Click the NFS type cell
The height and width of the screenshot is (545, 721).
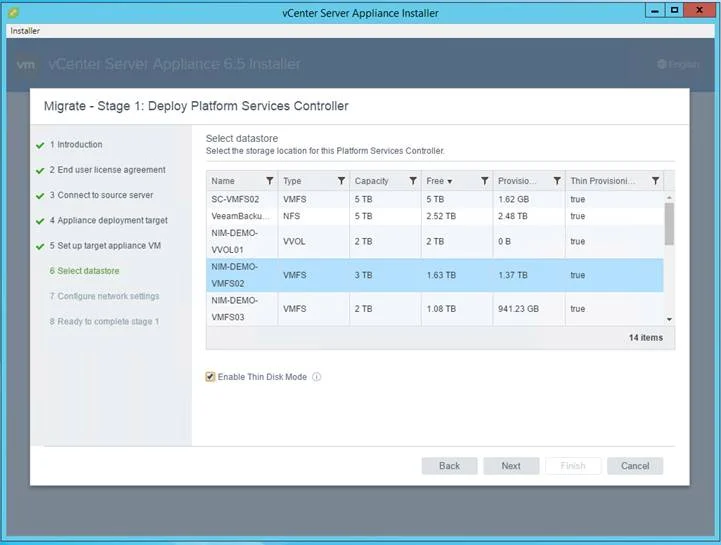point(292,216)
